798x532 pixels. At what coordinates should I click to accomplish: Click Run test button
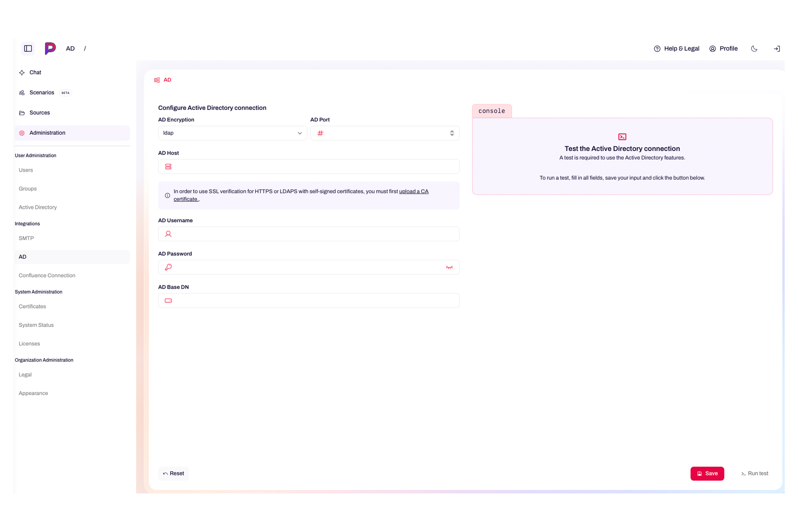click(755, 473)
